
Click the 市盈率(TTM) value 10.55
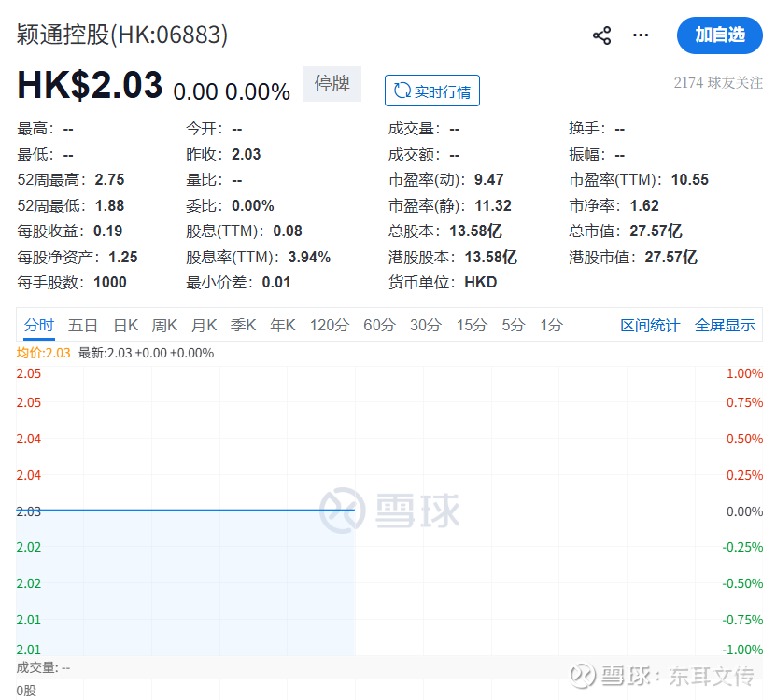tap(689, 179)
